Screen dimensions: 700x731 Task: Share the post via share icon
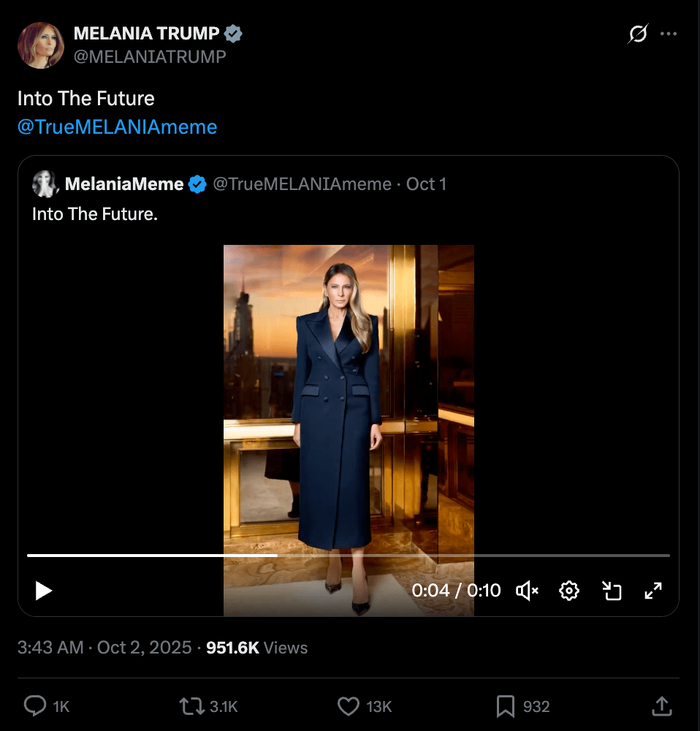click(661, 706)
